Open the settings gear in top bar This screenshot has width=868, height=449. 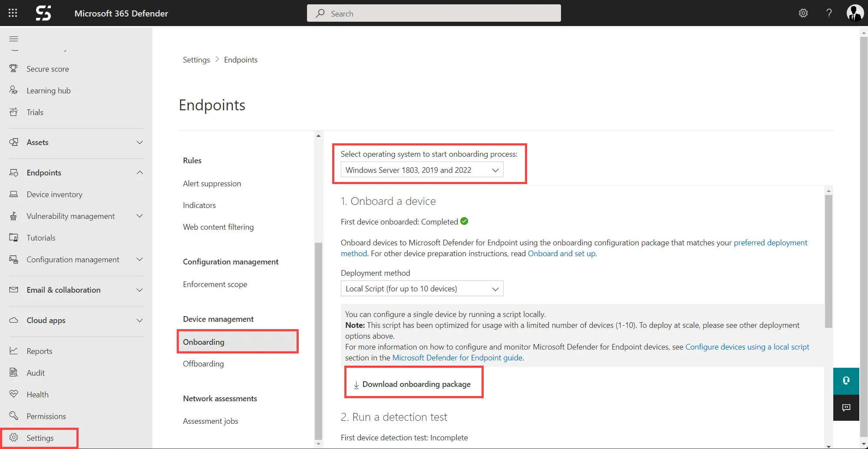pyautogui.click(x=803, y=13)
